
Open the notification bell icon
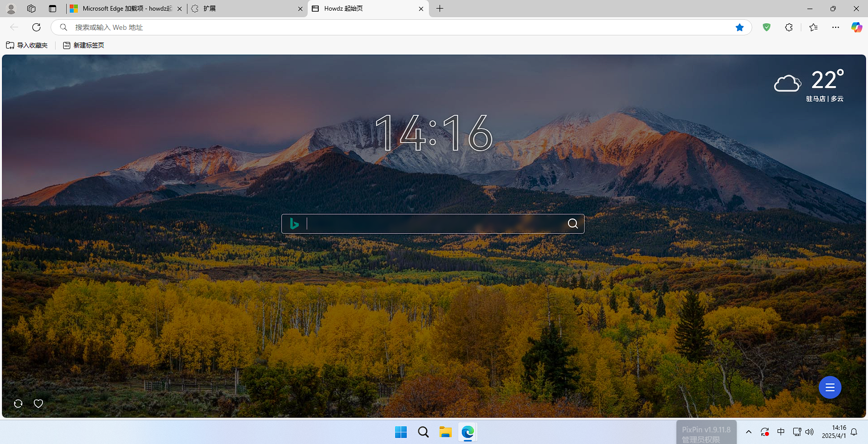pyautogui.click(x=854, y=432)
